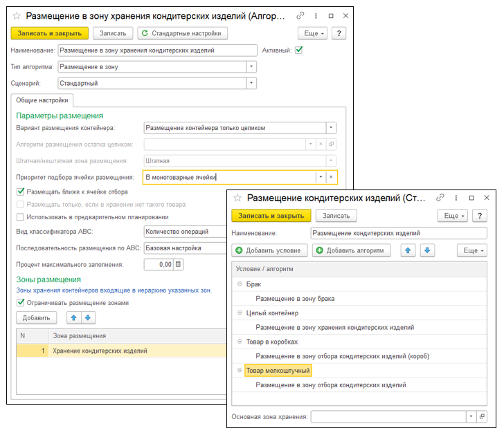Enable Использовать в предварительном планировании
Screen dimensions: 504x435
[x=20, y=217]
